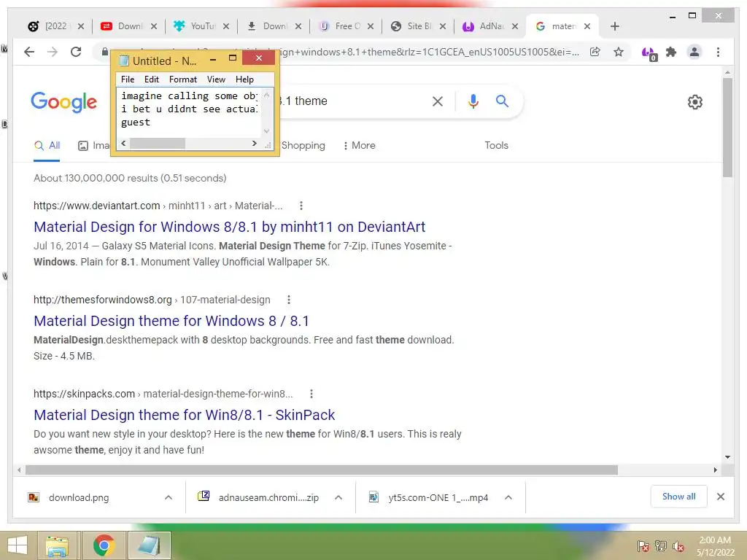Screen dimensions: 747x560
Task: Open options for the deviantart.com result
Action: (x=301, y=206)
